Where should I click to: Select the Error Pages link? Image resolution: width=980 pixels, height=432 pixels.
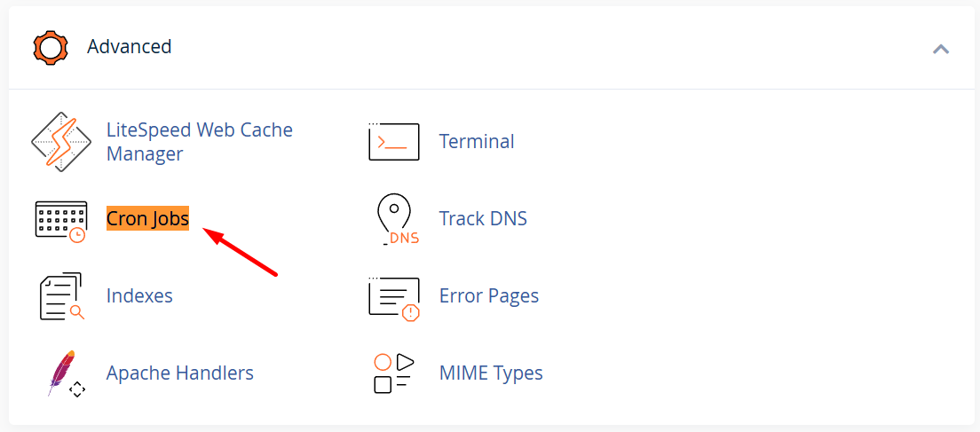click(x=488, y=295)
